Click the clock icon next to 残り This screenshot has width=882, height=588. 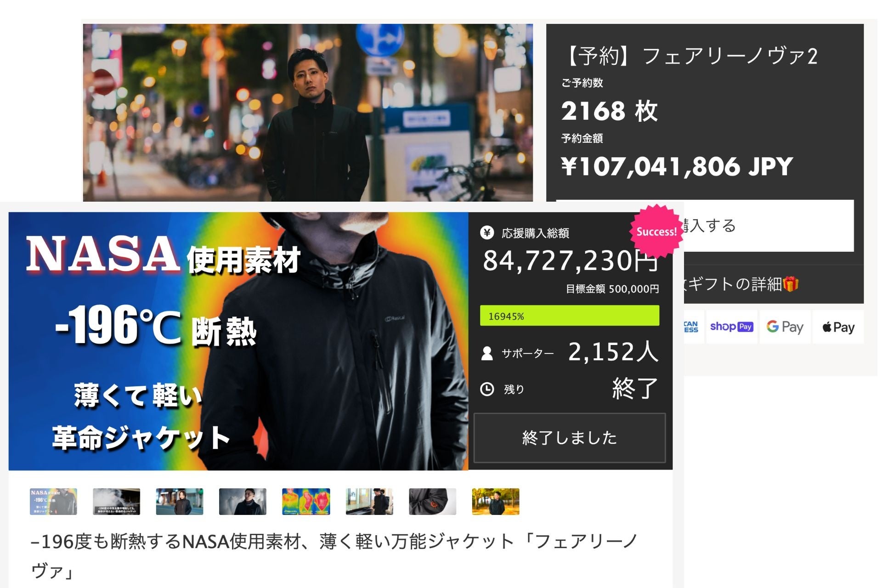pyautogui.click(x=487, y=389)
